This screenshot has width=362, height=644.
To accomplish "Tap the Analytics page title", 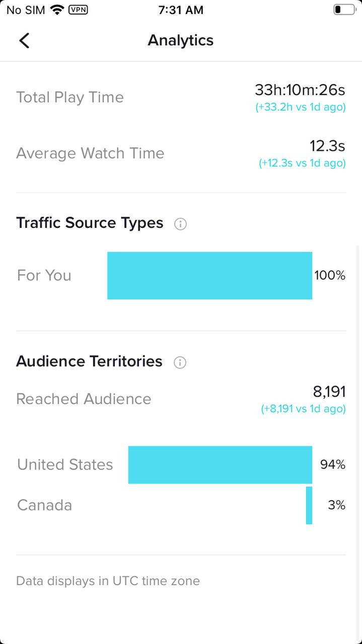I will coord(181,40).
